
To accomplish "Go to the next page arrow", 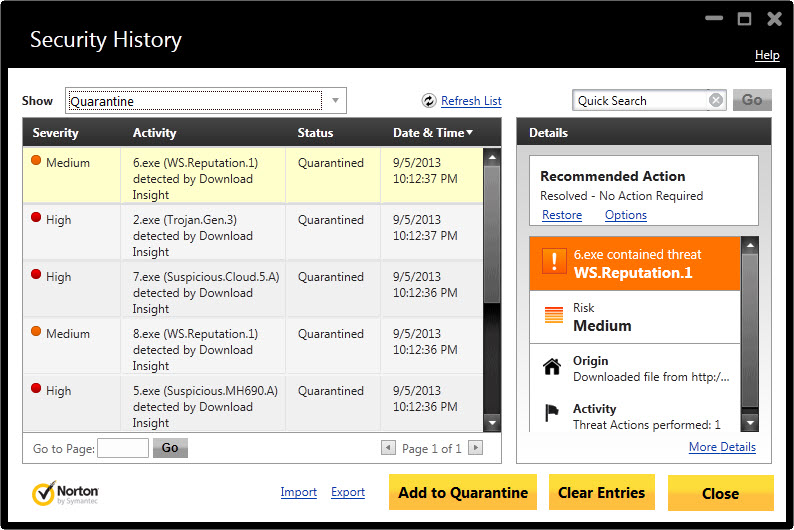I will click(x=475, y=447).
